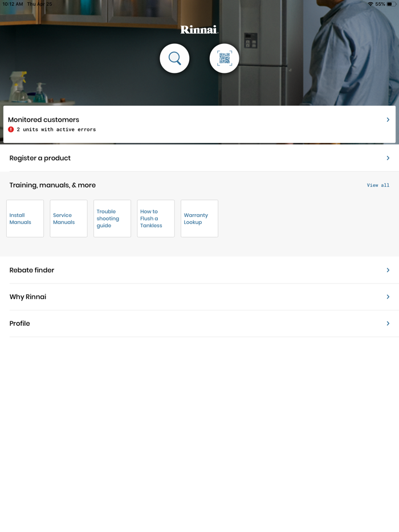Expand Monitored customers chevron

pos(388,120)
